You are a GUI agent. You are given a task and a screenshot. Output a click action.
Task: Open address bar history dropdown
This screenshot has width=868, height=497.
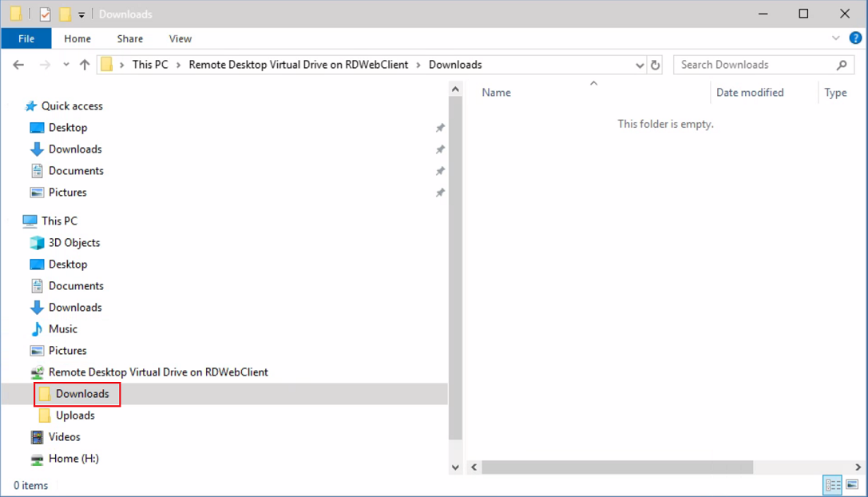(x=640, y=65)
